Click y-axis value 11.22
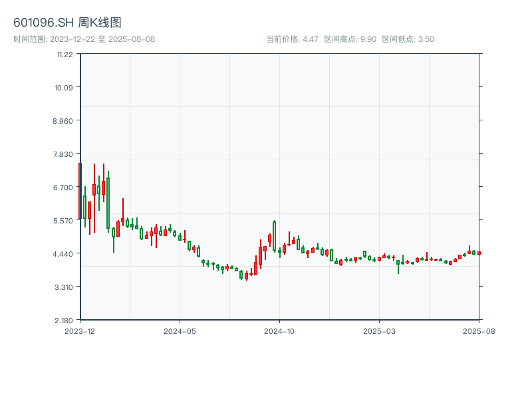Image resolution: width=532 pixels, height=399 pixels. (65, 55)
